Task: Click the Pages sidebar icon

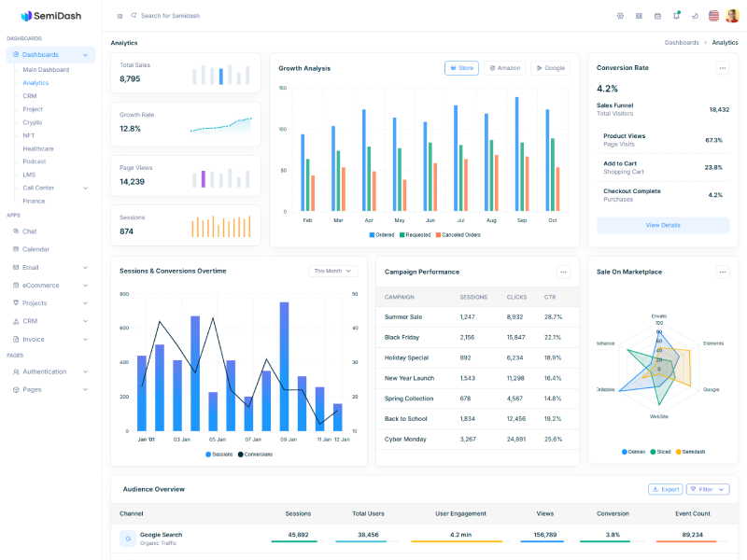Action: tap(16, 389)
